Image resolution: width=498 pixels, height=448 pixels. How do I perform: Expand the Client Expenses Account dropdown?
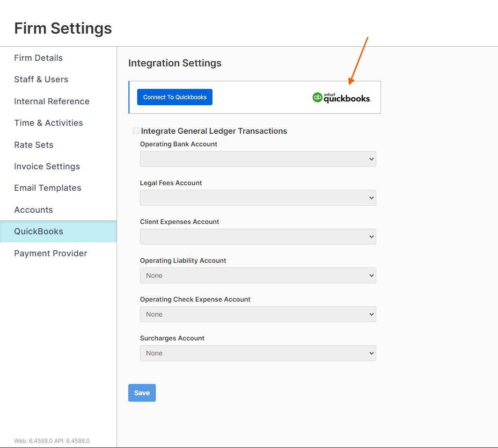[x=258, y=237]
